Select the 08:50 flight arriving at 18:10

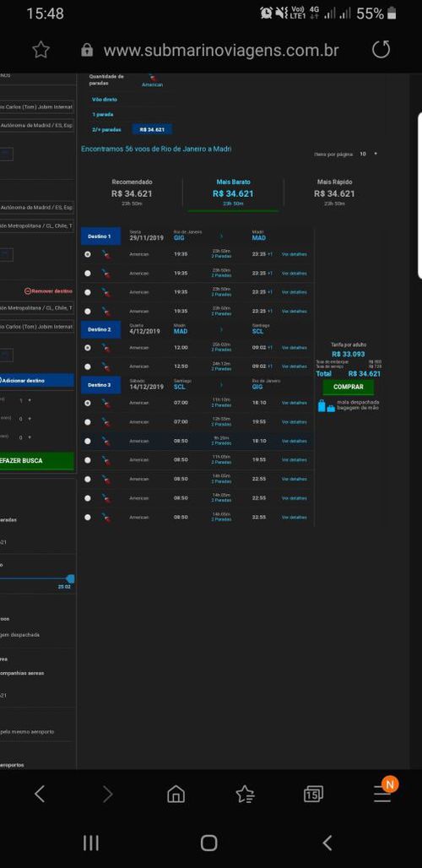pyautogui.click(x=88, y=442)
